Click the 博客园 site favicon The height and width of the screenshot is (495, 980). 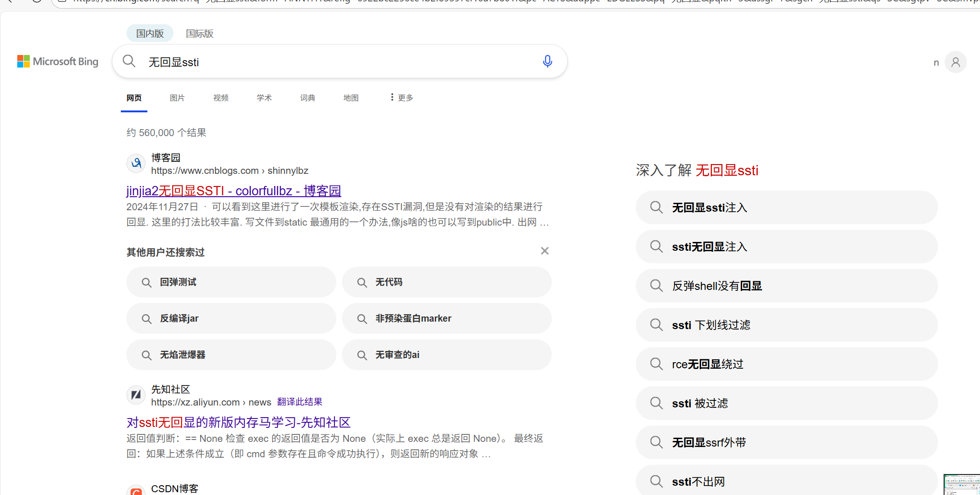click(136, 163)
